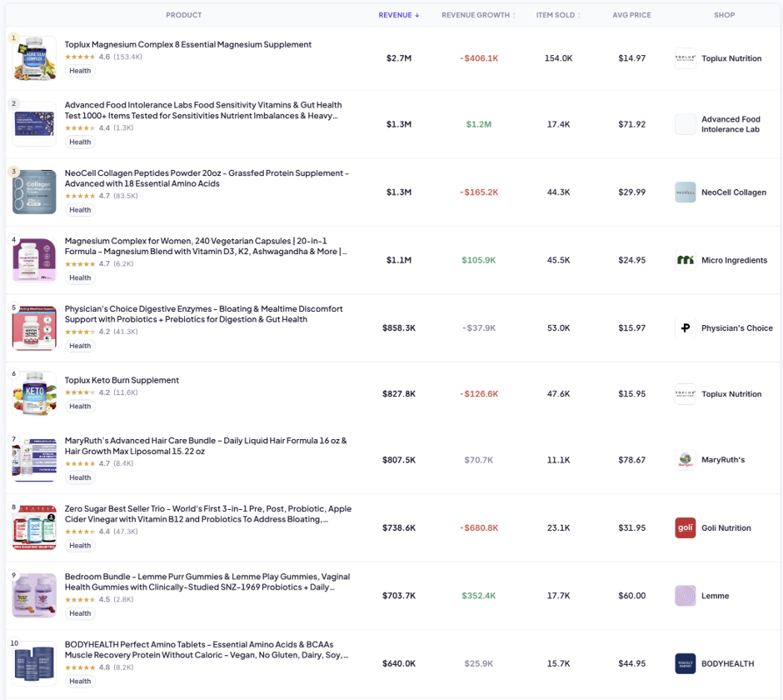Open BODYHEALTH shop name
This screenshot has width=783, height=700.
click(727, 664)
